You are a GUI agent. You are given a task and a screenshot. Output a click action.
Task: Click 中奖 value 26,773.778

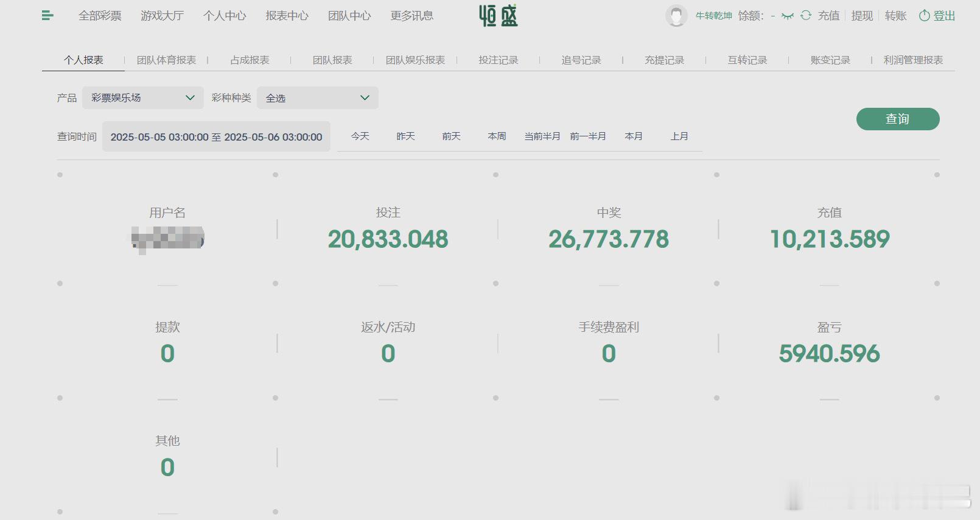609,239
